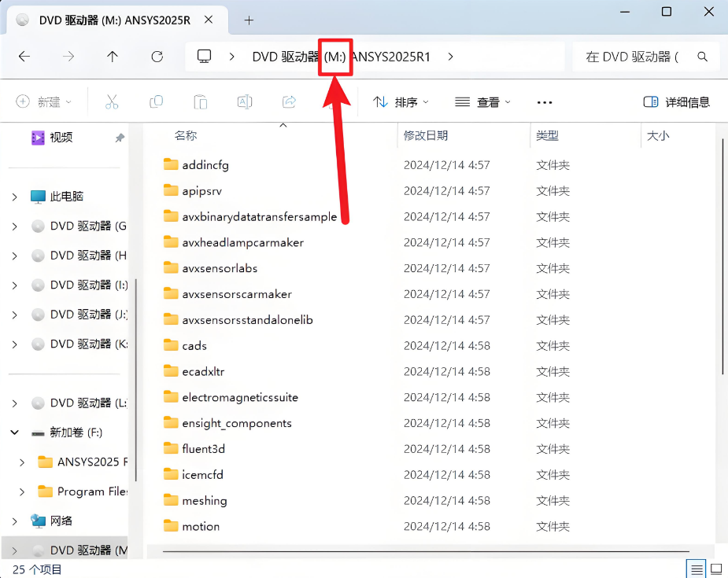Expand DVD 驱动器 (K:) tree node
Viewport: 728px width, 578px height.
click(x=15, y=344)
